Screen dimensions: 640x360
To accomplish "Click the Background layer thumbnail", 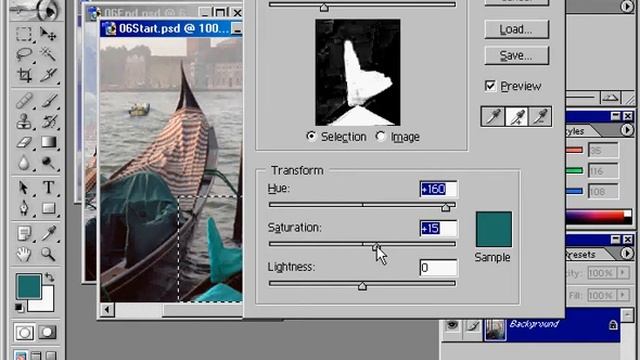I will tap(495, 329).
